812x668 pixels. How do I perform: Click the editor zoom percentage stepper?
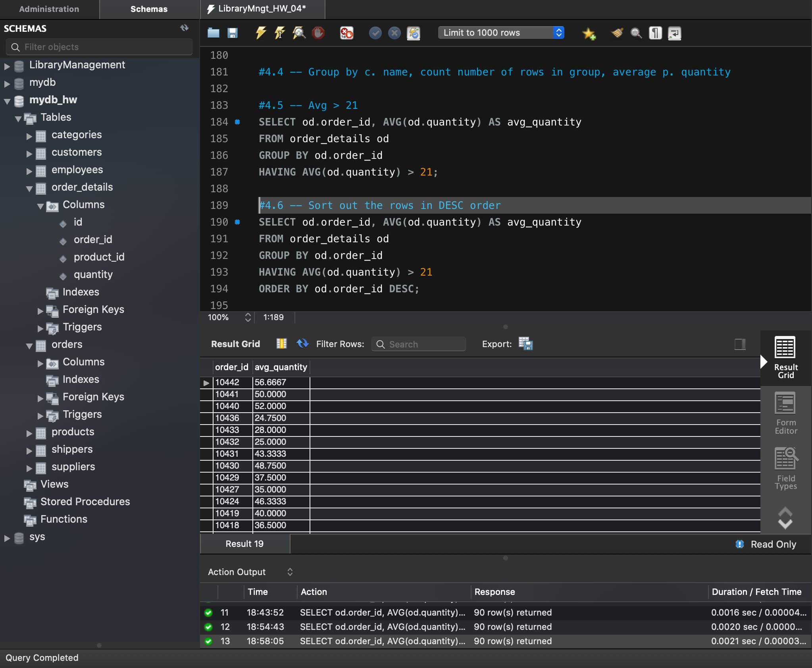point(248,317)
